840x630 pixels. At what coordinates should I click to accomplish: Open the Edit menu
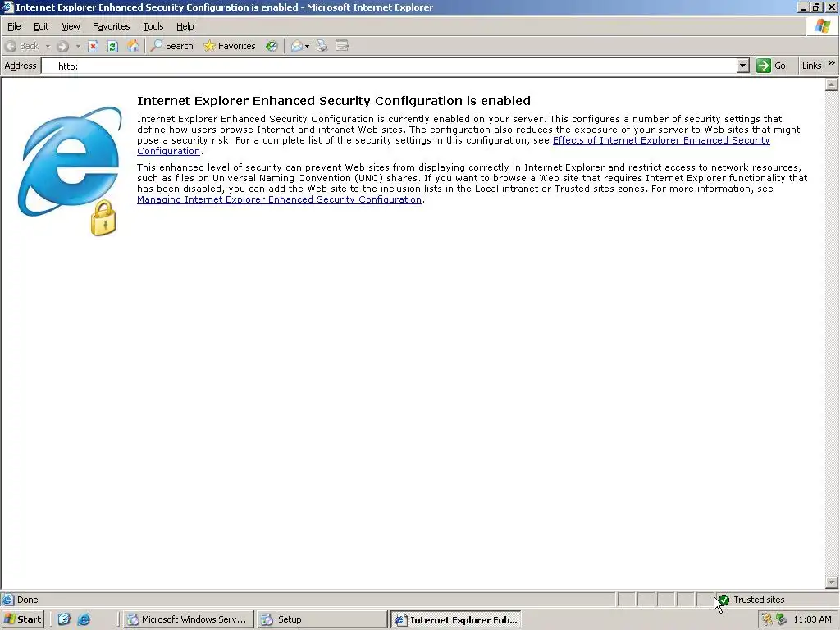click(41, 26)
